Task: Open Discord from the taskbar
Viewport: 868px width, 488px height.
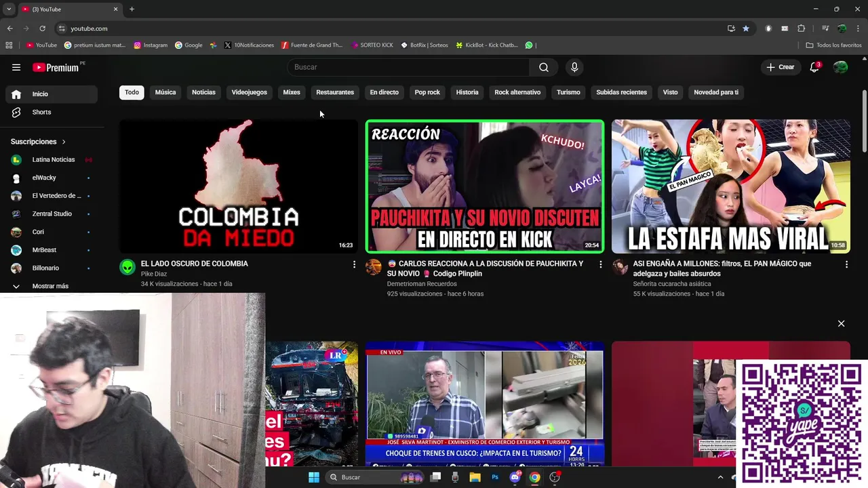Action: 515,477
